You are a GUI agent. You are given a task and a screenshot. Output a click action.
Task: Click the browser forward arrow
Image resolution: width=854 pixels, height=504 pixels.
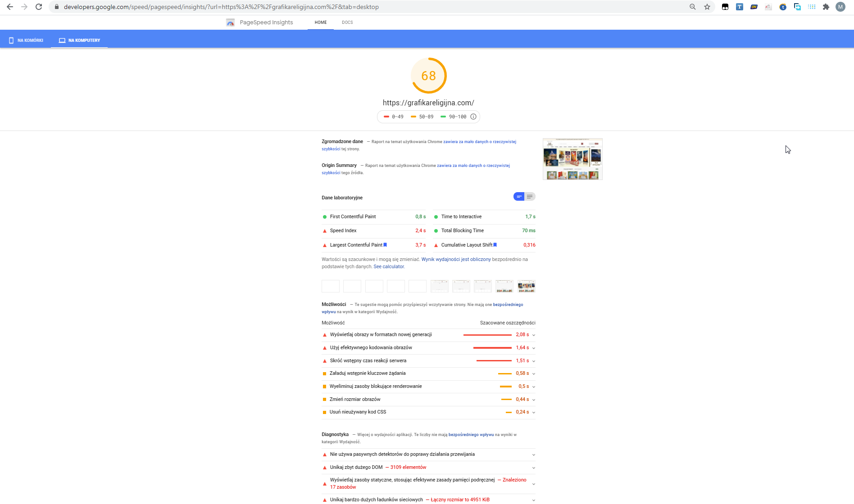(24, 7)
